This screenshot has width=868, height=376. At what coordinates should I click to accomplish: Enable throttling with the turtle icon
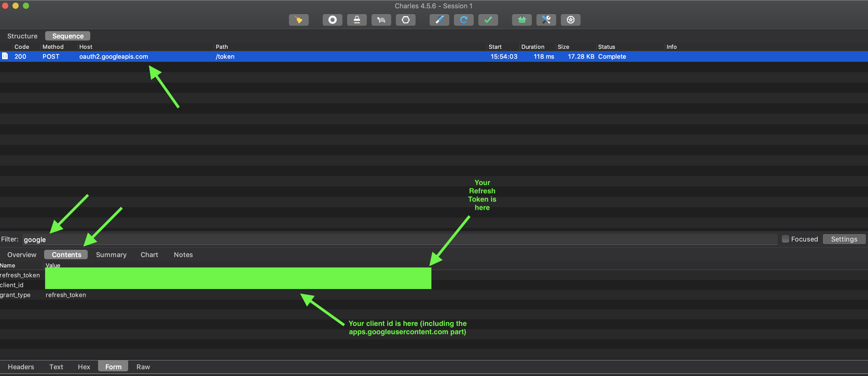pyautogui.click(x=381, y=20)
